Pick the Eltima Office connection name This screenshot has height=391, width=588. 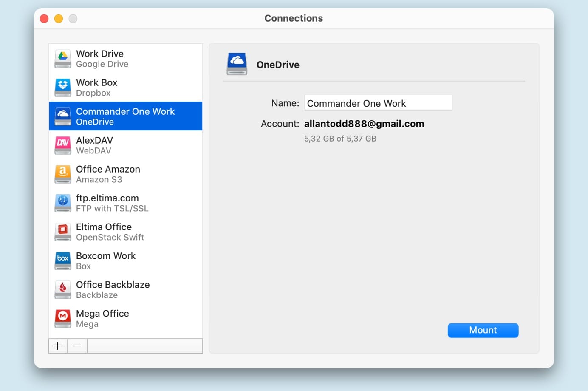(x=104, y=227)
